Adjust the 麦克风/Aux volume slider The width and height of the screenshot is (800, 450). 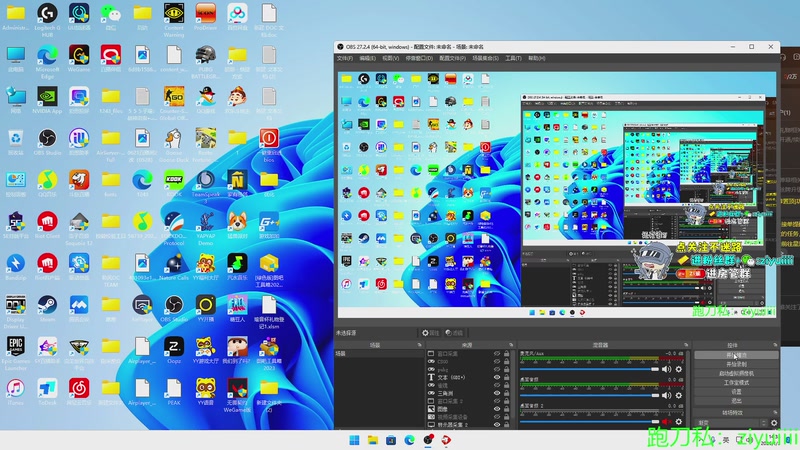(589, 369)
